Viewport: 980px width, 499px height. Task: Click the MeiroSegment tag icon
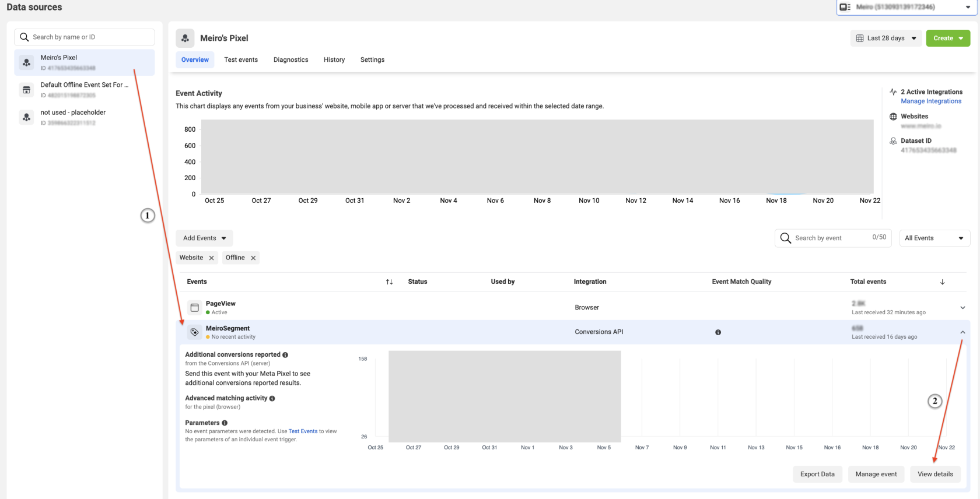point(195,332)
